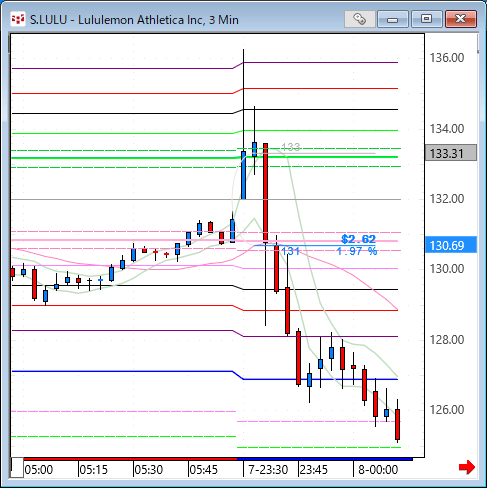This screenshot has width=487, height=488.
Task: Click the chart application icon in the title bar
Action: (x=18, y=19)
